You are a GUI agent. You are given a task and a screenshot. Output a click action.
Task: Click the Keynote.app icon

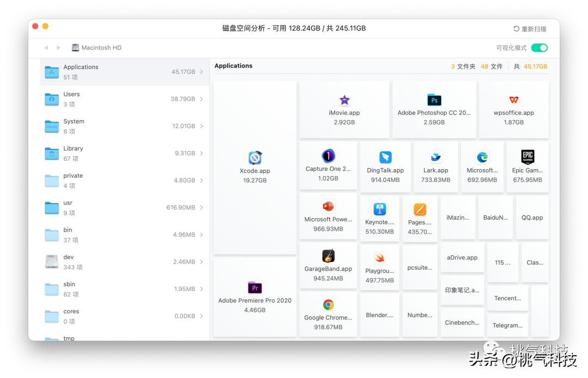tap(379, 208)
